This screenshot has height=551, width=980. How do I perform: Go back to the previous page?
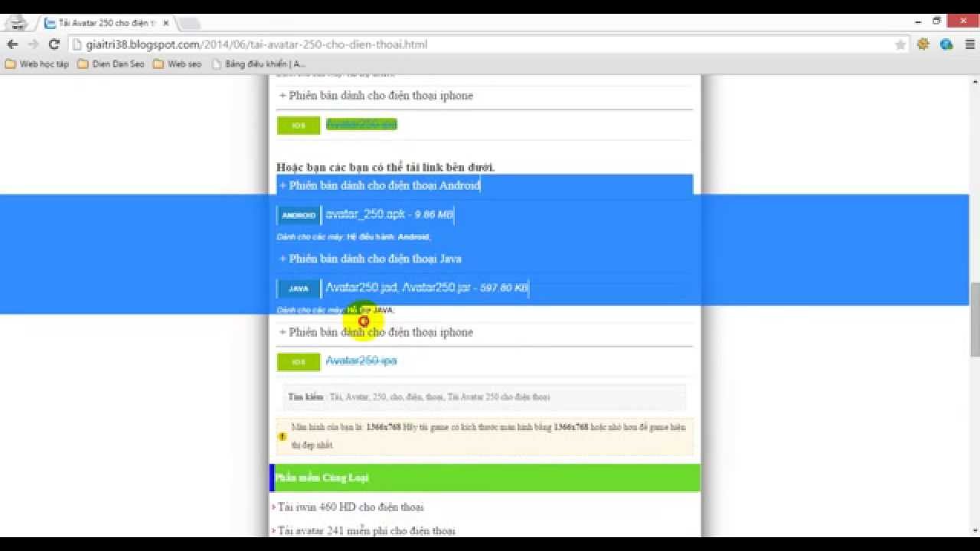[13, 44]
